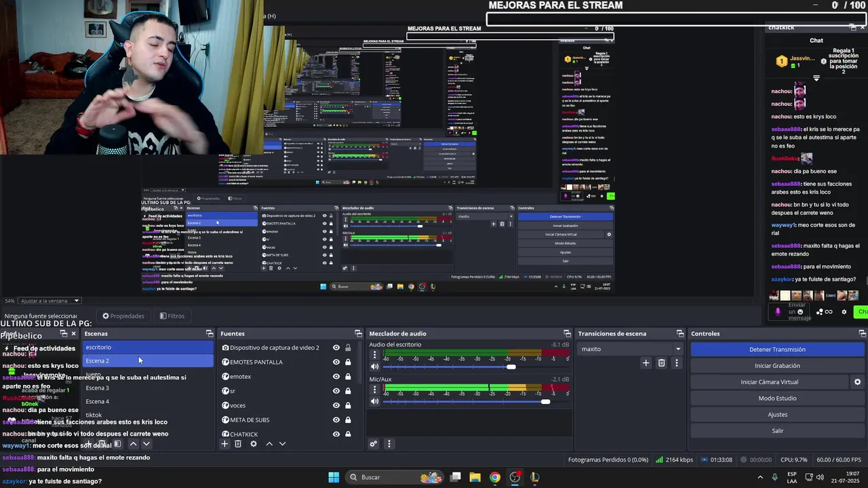Move selected source down
Image resolution: width=868 pixels, height=488 pixels.
(x=282, y=444)
